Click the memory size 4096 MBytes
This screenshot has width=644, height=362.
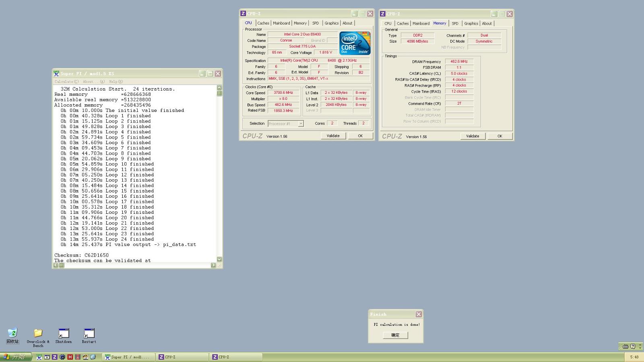pyautogui.click(x=417, y=41)
